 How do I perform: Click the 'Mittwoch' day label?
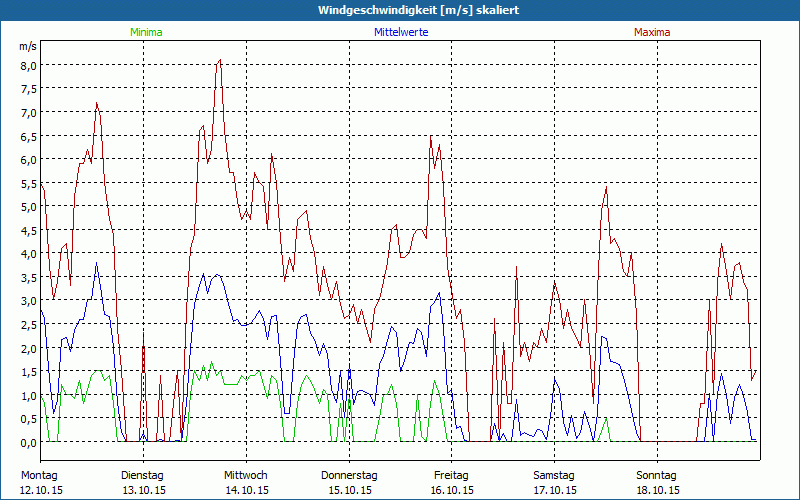point(246,476)
